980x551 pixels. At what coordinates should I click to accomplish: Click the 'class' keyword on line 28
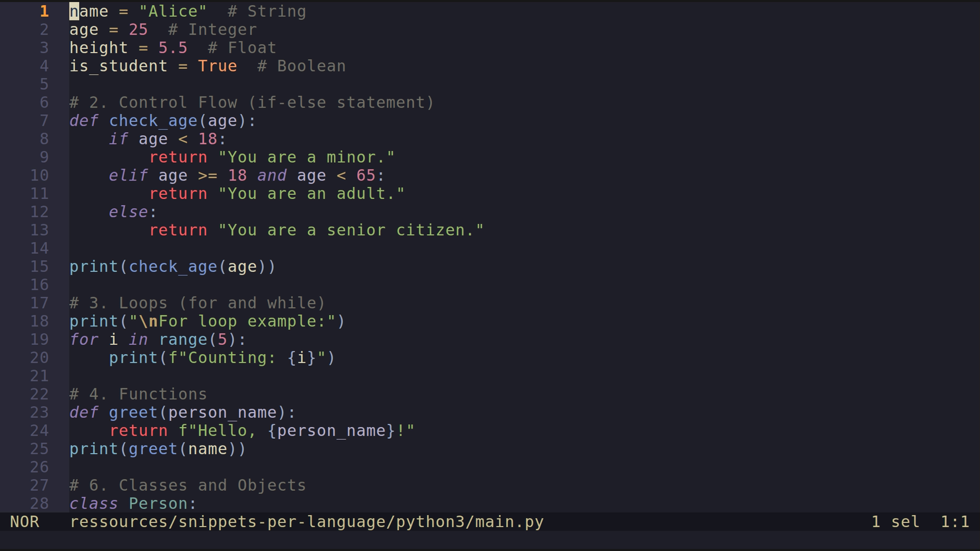point(94,504)
